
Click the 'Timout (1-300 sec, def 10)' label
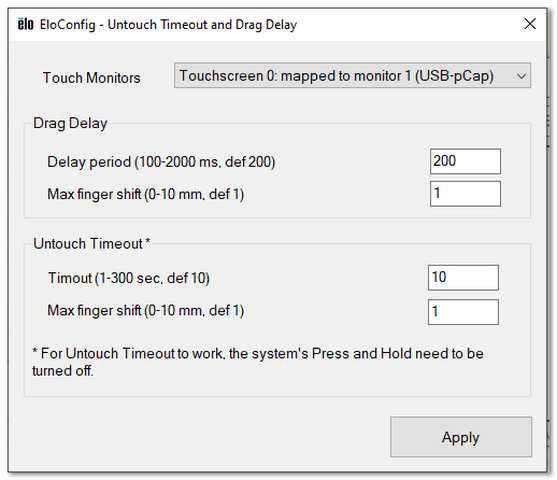[x=129, y=278]
